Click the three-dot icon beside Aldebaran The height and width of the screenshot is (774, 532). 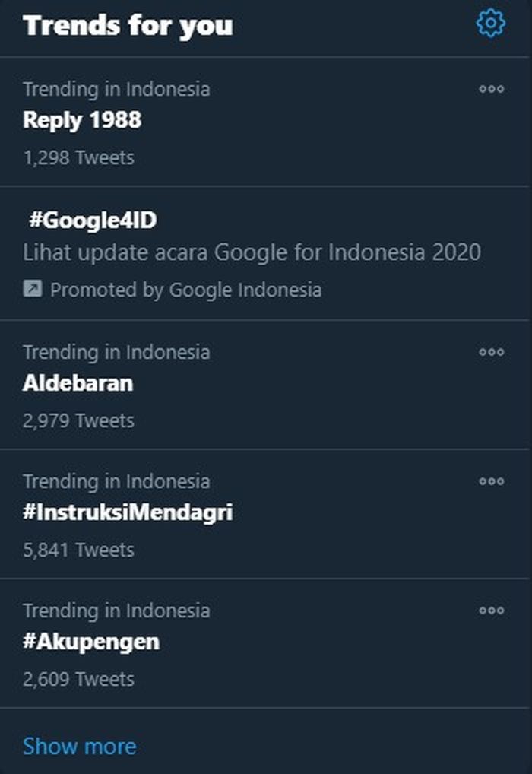tap(491, 351)
